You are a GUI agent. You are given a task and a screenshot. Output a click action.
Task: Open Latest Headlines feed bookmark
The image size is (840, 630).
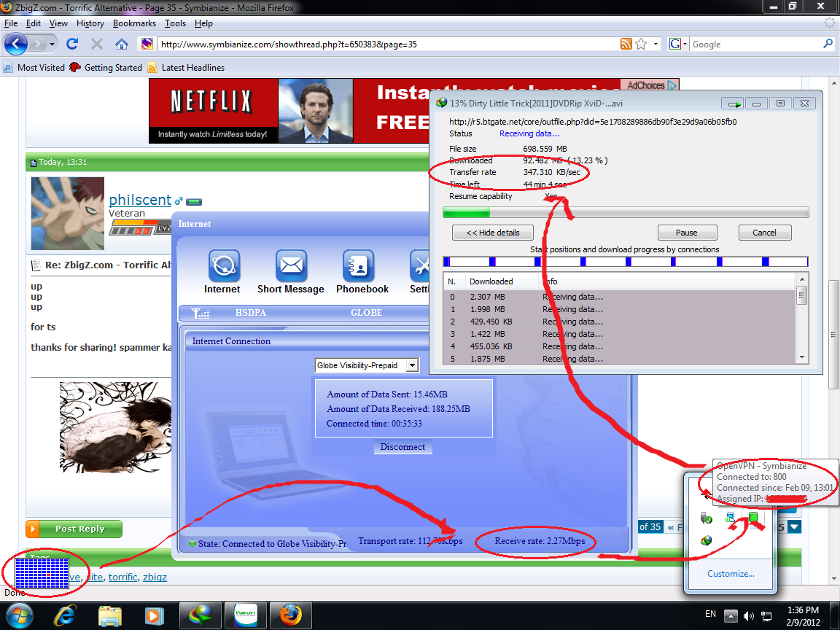tap(186, 68)
